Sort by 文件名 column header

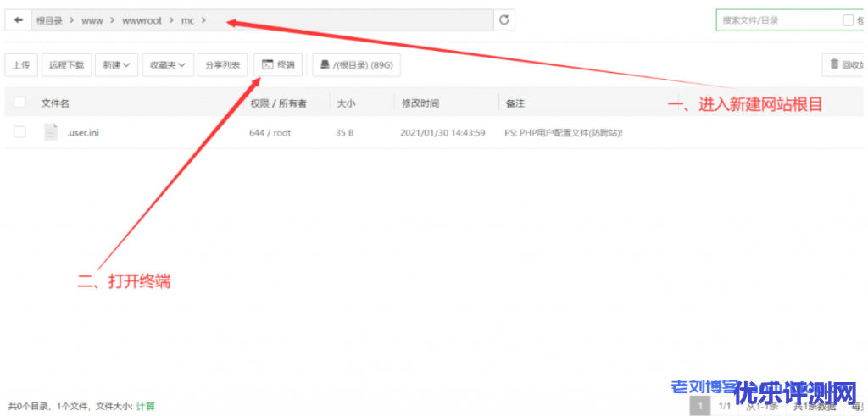[55, 103]
